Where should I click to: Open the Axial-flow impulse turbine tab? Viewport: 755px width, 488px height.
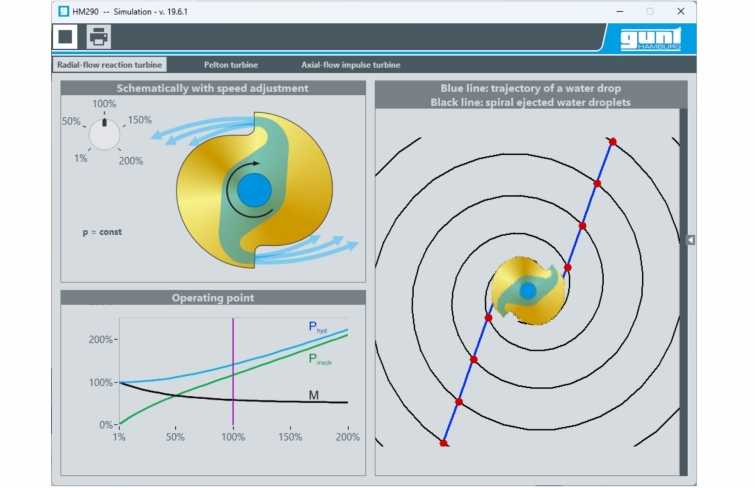[x=350, y=64]
